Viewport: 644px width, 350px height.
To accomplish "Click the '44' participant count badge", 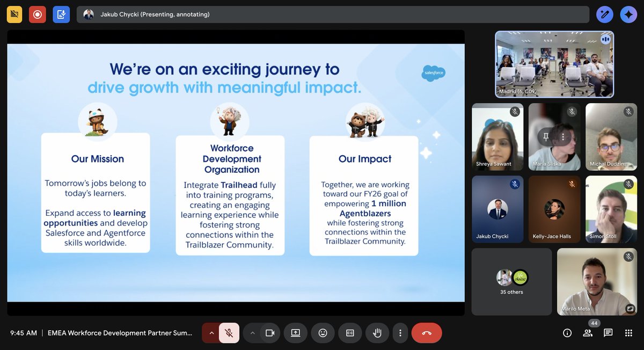I will pyautogui.click(x=594, y=323).
